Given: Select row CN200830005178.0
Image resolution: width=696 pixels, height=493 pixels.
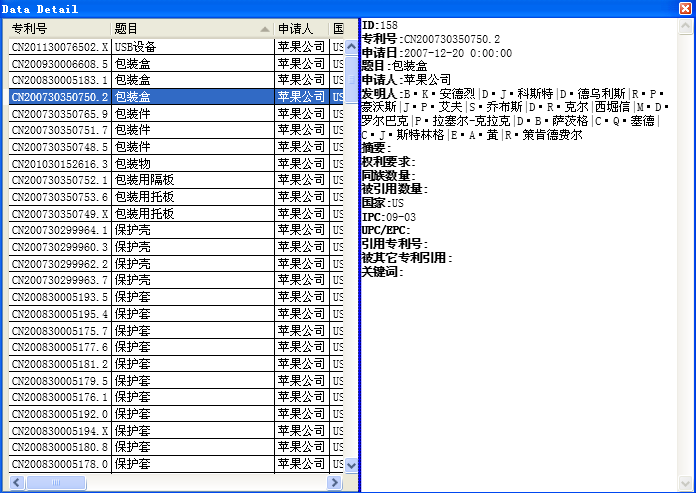Looking at the screenshot, I should tap(177, 464).
